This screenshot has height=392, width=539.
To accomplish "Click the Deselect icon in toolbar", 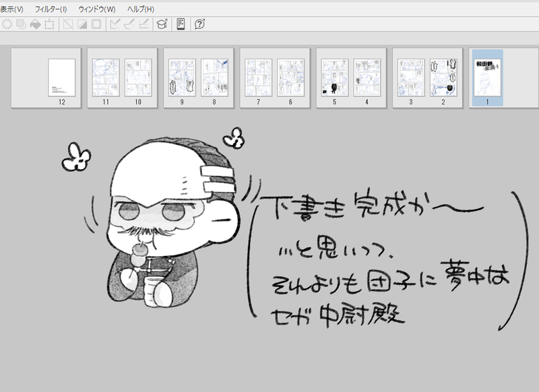I will pos(68,24).
